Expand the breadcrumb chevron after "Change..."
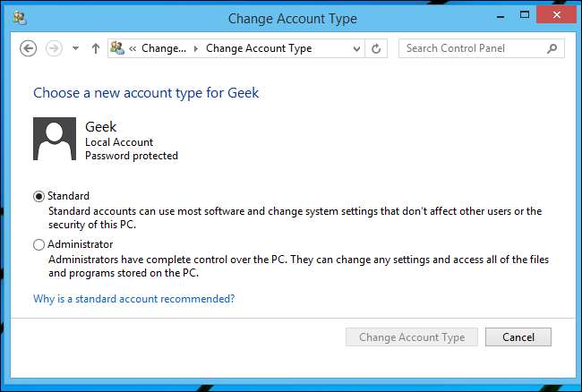 point(196,48)
